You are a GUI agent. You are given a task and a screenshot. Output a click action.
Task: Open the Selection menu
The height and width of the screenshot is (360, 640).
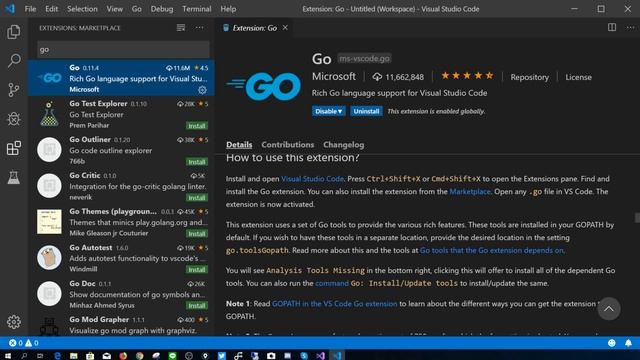tap(82, 9)
